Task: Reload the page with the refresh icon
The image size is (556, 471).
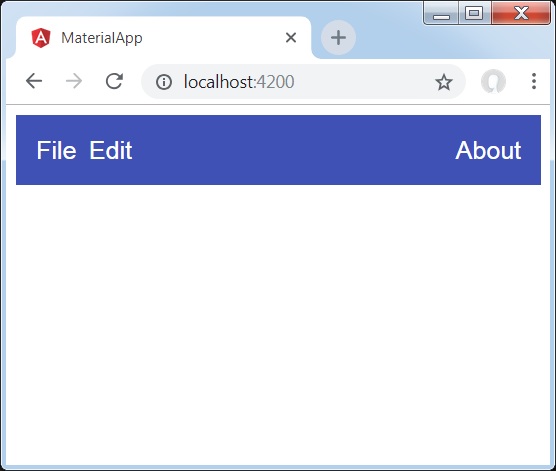Action: tap(114, 81)
